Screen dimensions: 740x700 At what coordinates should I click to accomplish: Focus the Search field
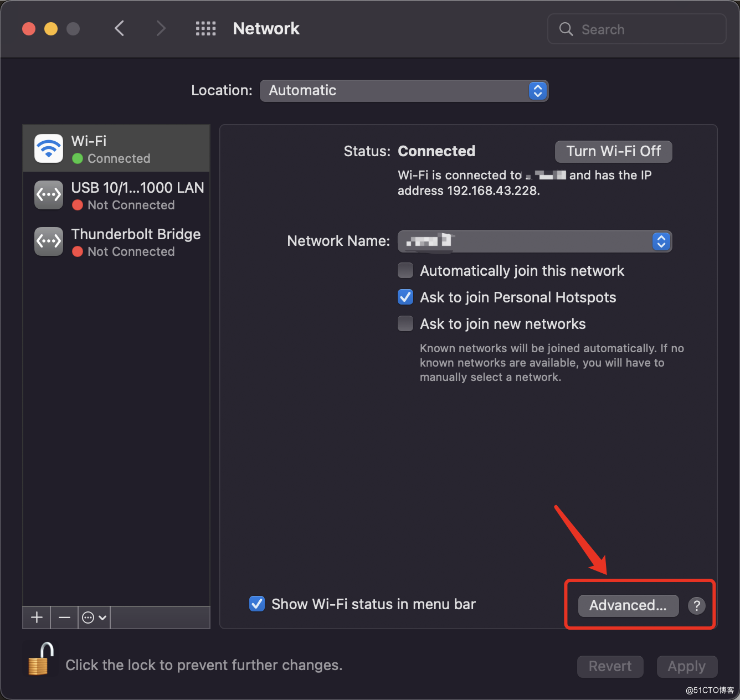[637, 29]
